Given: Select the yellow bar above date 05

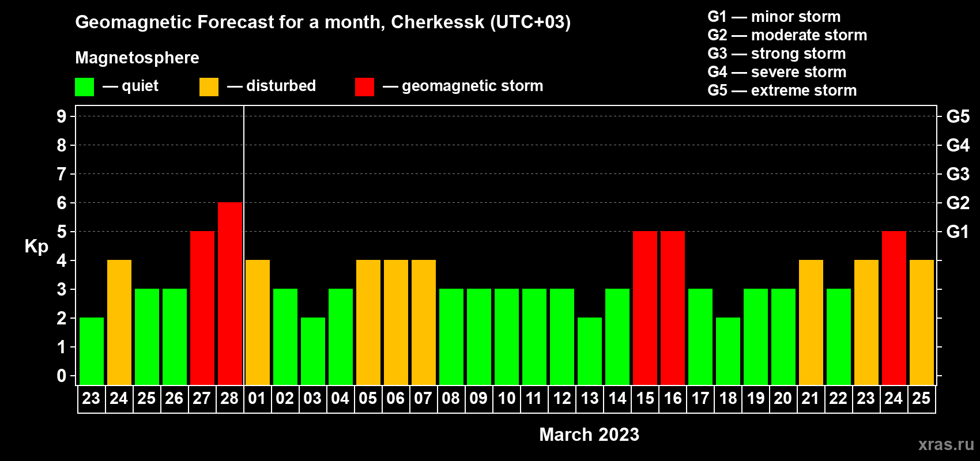Looking at the screenshot, I should 368,323.
